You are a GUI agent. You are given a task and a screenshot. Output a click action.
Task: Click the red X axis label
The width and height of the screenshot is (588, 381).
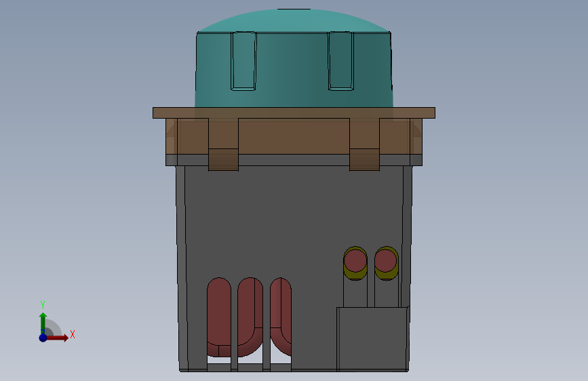click(x=73, y=334)
